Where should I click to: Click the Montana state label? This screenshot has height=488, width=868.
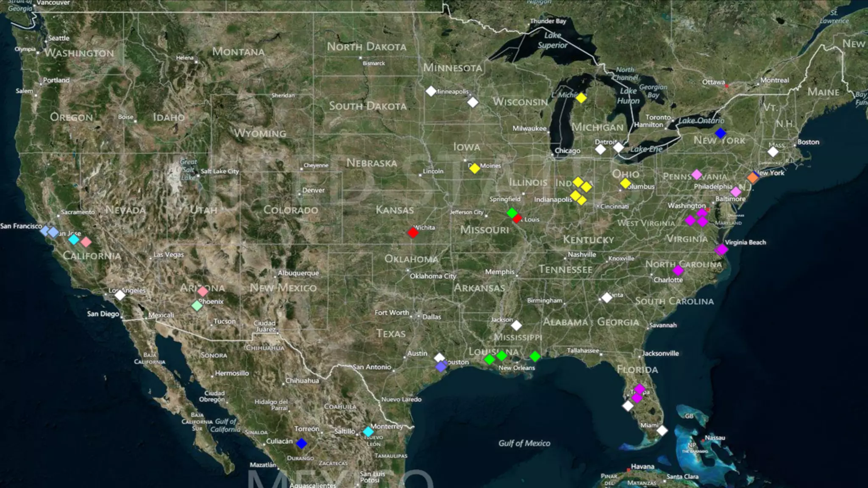[x=238, y=52]
